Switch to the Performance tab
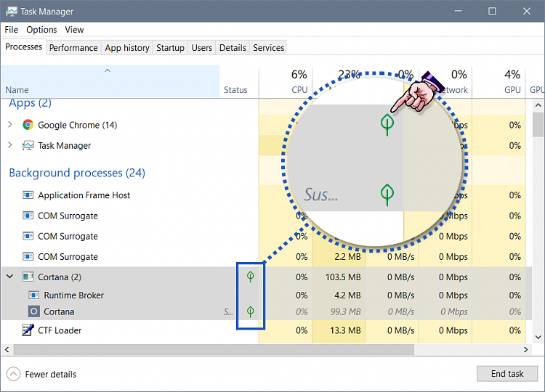Viewport: 545px width, 392px height. click(x=73, y=48)
